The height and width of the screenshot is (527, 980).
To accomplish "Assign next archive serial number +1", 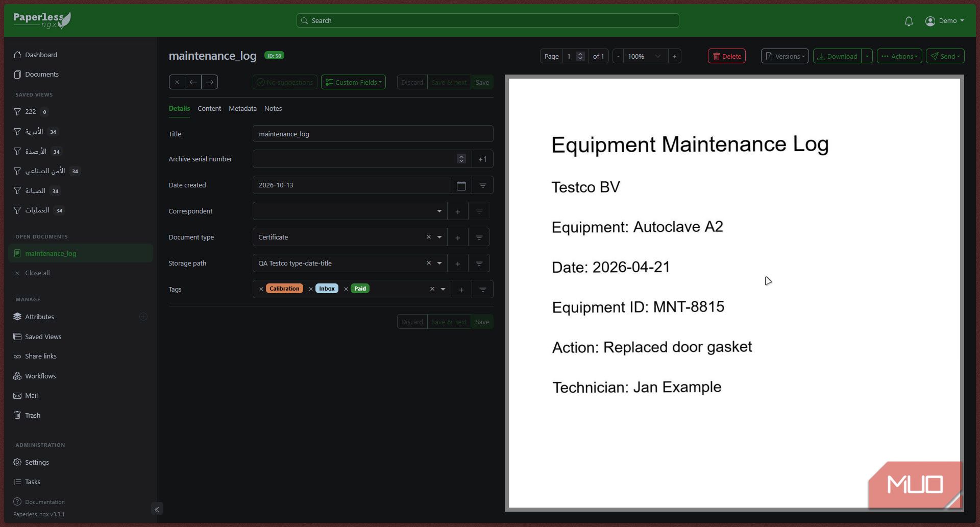I will point(482,159).
